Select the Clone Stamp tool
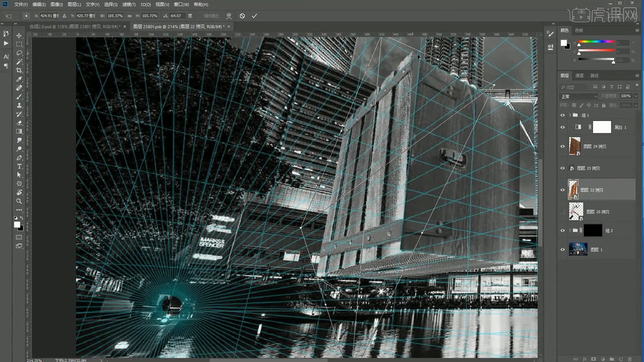 [x=19, y=105]
